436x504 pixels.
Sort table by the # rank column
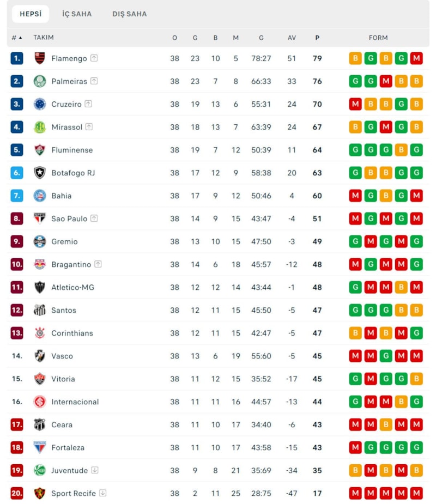[x=17, y=38]
